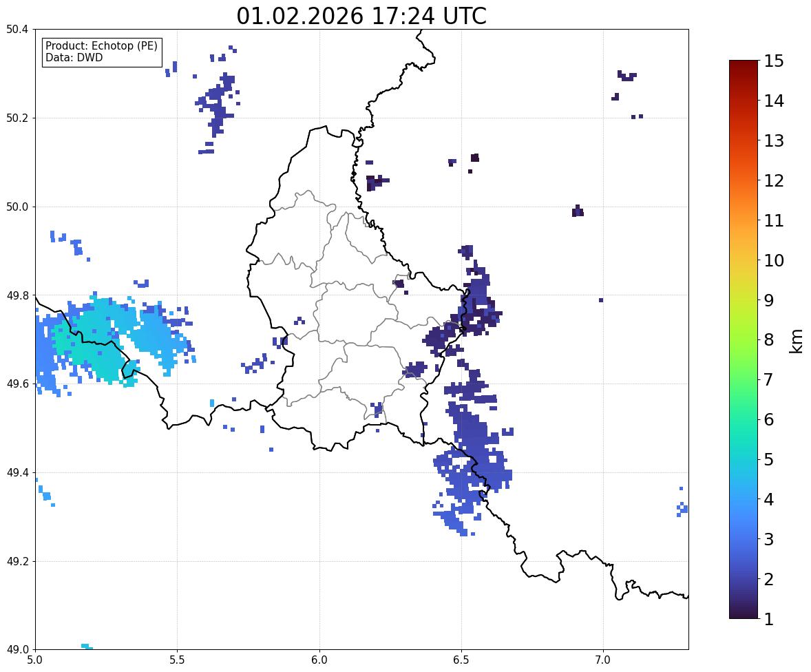The width and height of the screenshot is (811, 672).
Task: Click the latitude axis label 49.8
Action: point(17,295)
